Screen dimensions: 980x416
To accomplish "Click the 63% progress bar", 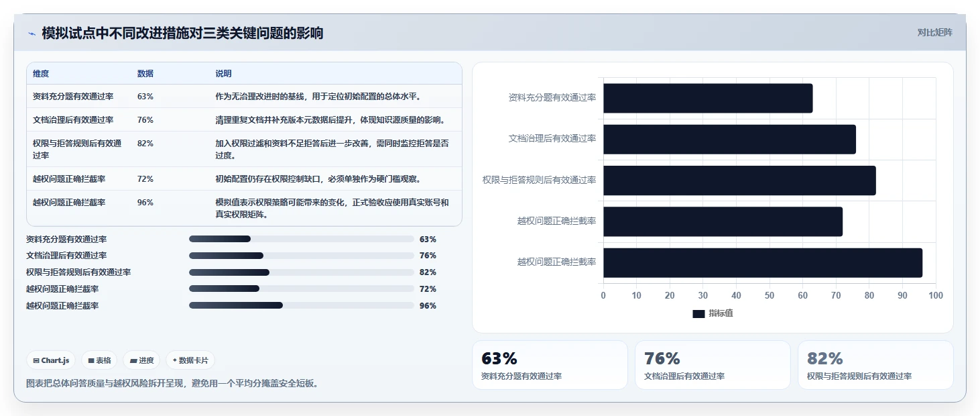I will (301, 239).
